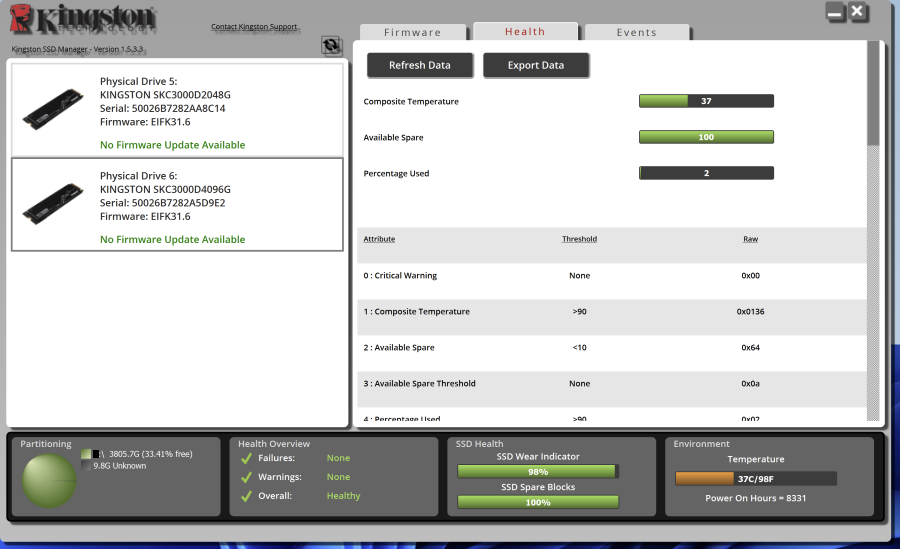The width and height of the screenshot is (900, 549).
Task: Select the Physical Drive 5 SSD thumbnail
Action: click(x=53, y=109)
